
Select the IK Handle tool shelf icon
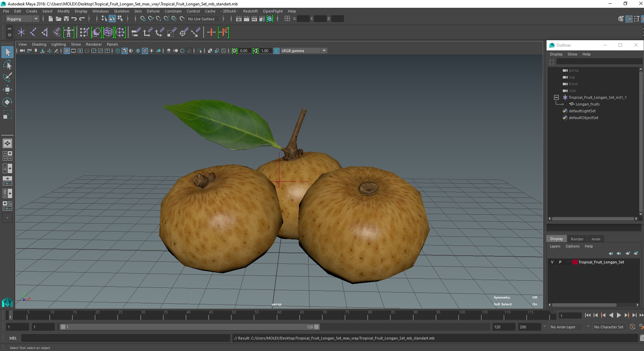coord(45,32)
